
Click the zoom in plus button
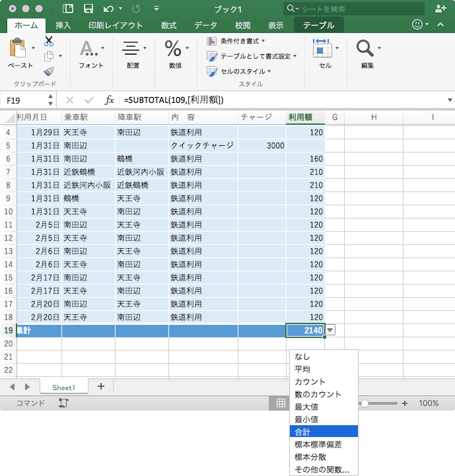point(405,403)
